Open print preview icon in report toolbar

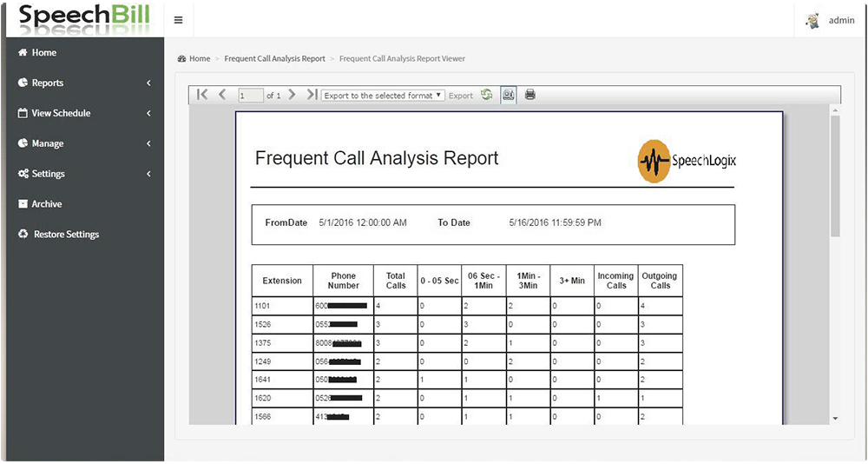(x=509, y=95)
